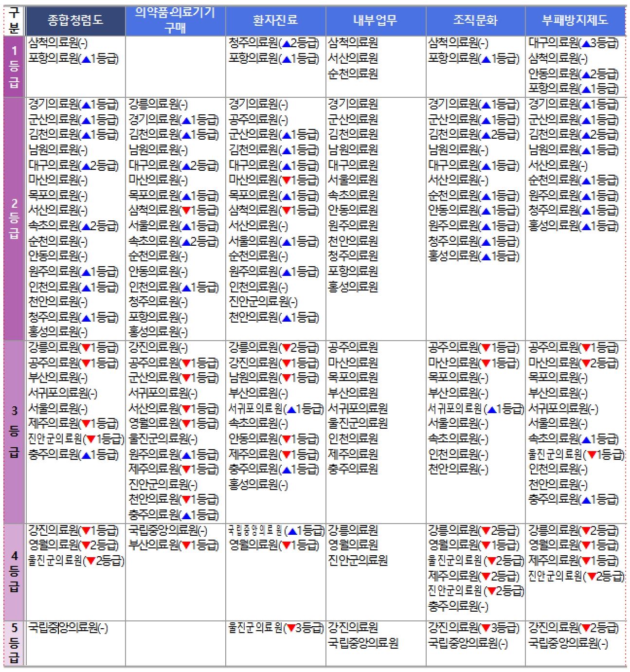Click 대구의료원(▲3등급) in 부패방지제도 column
This screenshot has height=672, width=630.
point(574,43)
